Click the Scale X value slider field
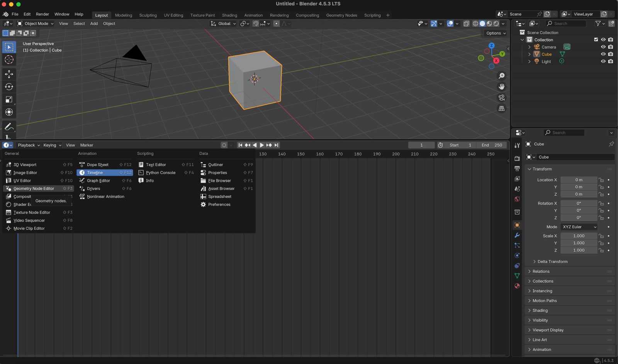The width and height of the screenshot is (618, 364). tap(578, 236)
